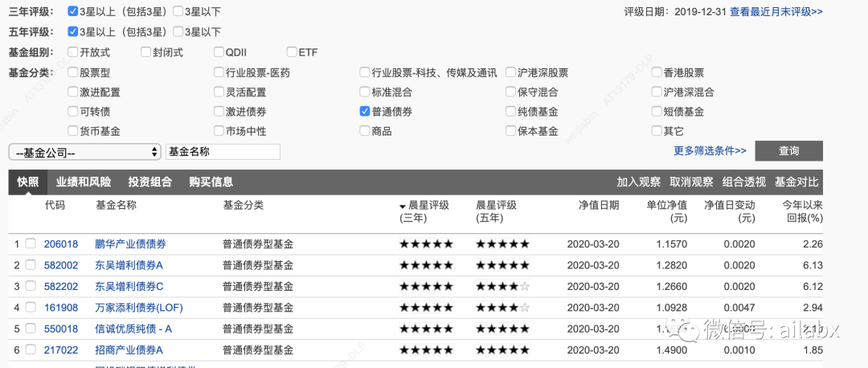Click 今年以来回报(%) column header
868x368 pixels.
click(x=802, y=212)
